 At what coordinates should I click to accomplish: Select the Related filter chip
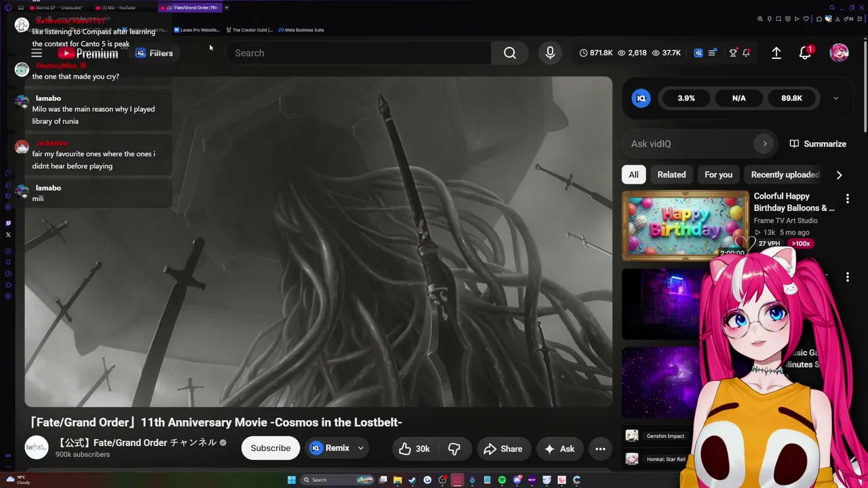click(x=671, y=175)
